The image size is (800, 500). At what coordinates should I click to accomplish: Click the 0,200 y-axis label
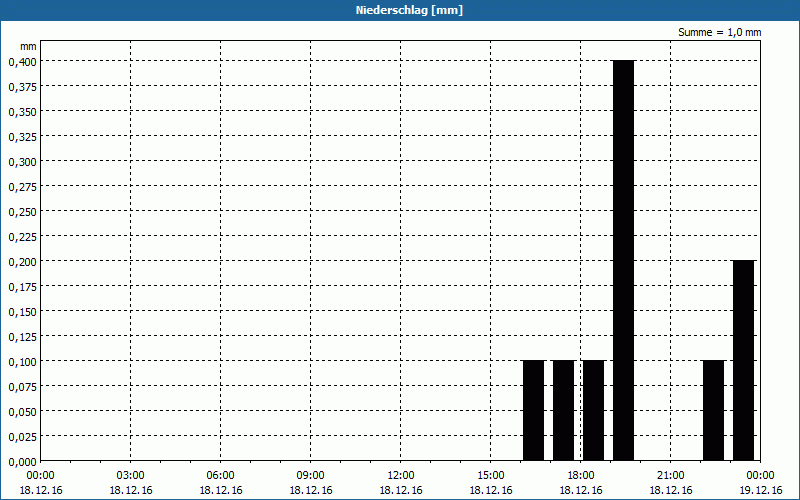click(22, 262)
